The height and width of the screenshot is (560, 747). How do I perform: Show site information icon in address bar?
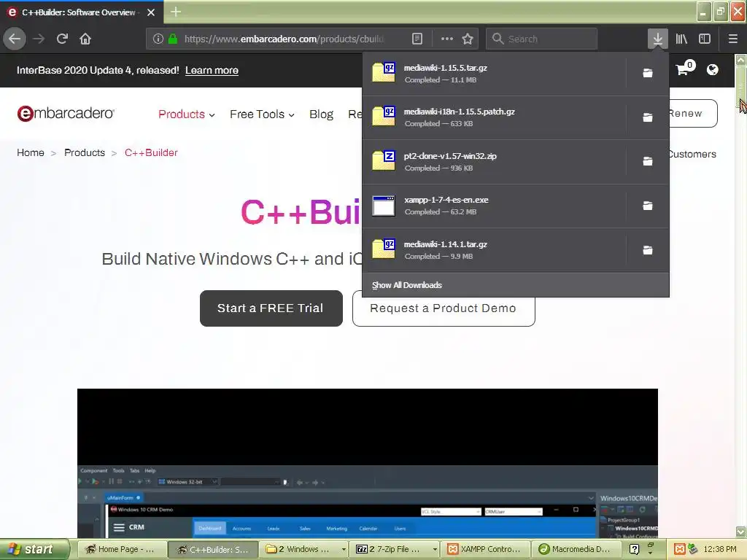point(158,39)
